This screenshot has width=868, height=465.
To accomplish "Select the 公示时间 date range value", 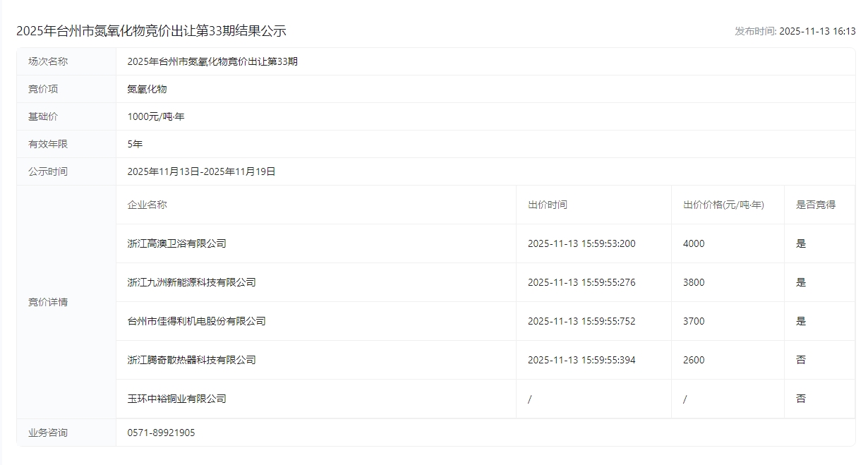I will pyautogui.click(x=201, y=171).
